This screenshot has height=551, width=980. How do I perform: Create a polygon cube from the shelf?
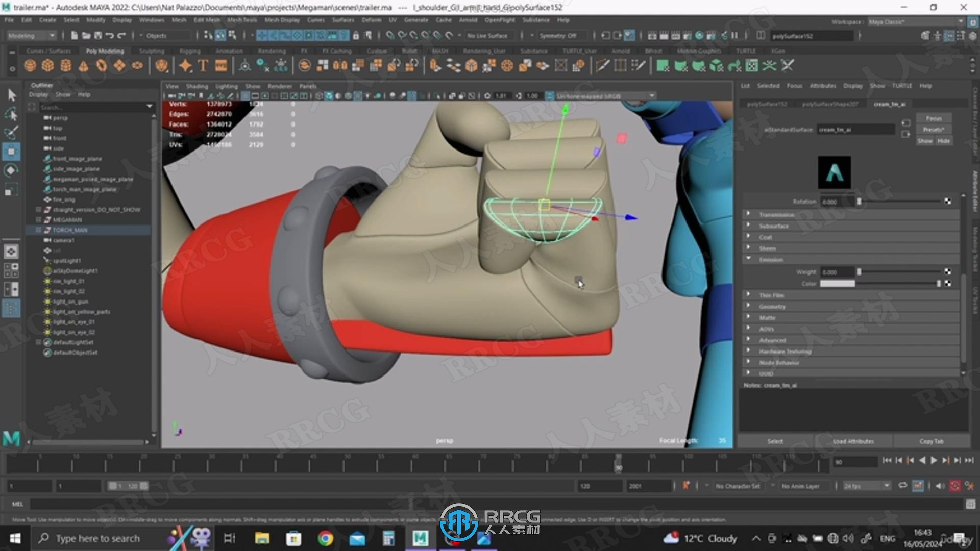coord(48,66)
